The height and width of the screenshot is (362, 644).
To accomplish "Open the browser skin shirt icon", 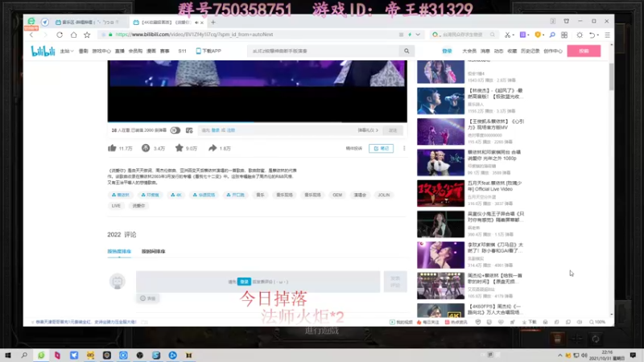I will [x=567, y=21].
